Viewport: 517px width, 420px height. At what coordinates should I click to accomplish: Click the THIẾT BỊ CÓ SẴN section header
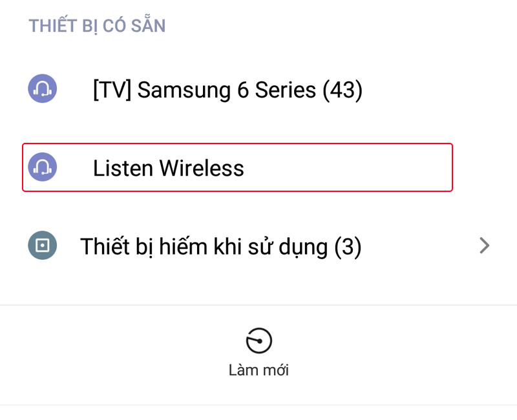pos(97,26)
